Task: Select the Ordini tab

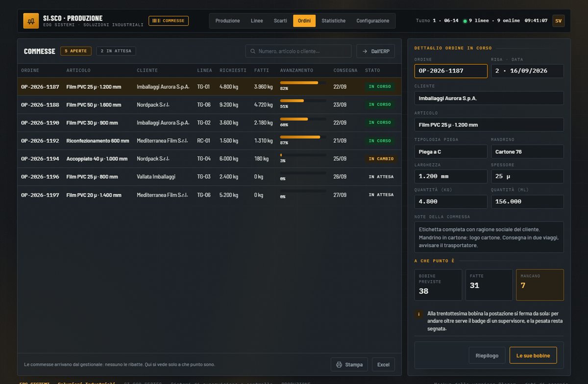Action: [x=304, y=21]
